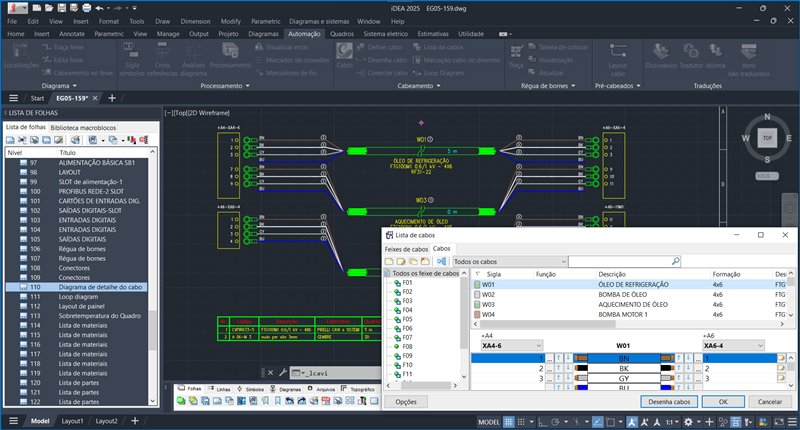800x430 pixels.
Task: Click first new-folder icon in cable dialog toolbar
Action: coord(391,261)
